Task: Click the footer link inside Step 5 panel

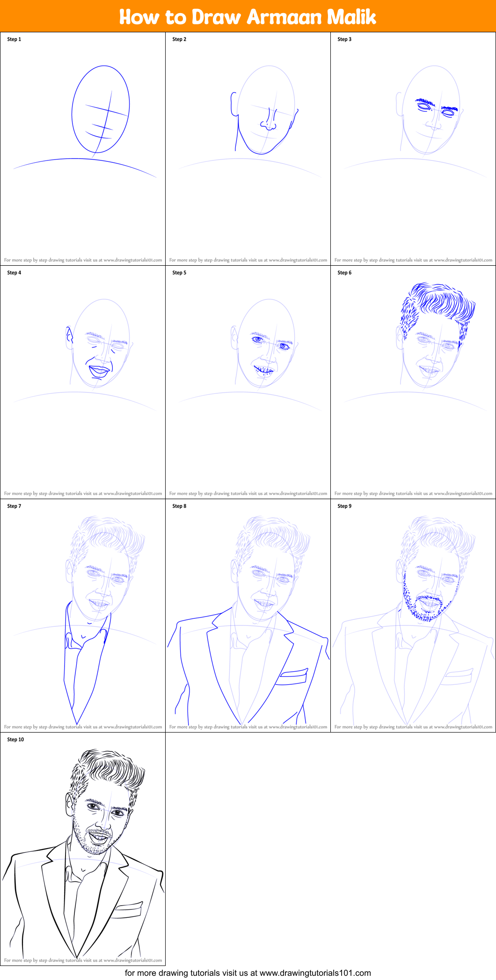Action: tap(248, 494)
